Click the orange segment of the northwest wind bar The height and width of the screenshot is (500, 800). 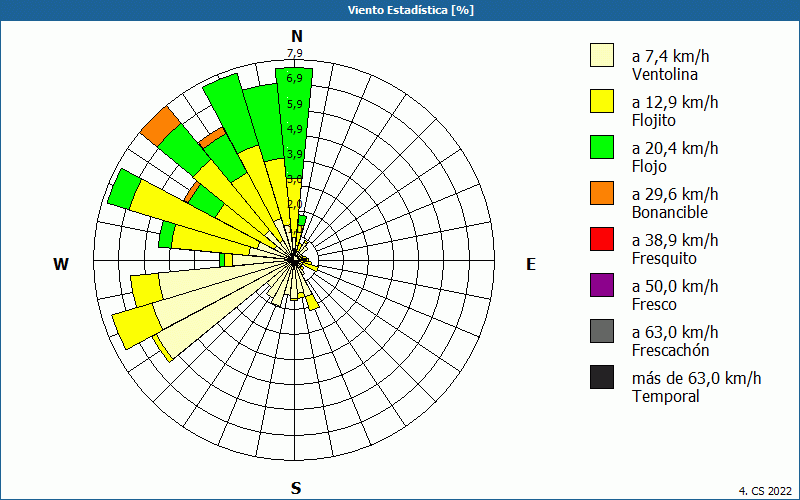click(160, 126)
